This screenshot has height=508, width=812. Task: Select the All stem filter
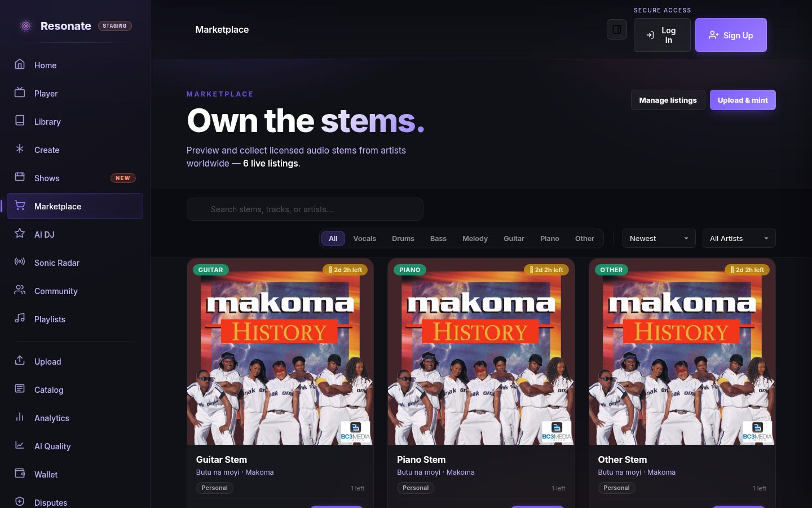pyautogui.click(x=333, y=238)
